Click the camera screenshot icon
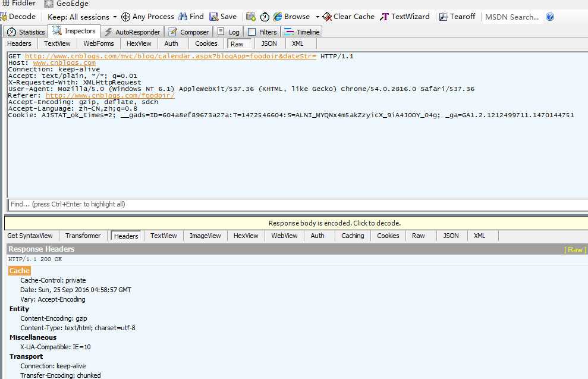Screen dimensions: 588x379 [x=251, y=17]
